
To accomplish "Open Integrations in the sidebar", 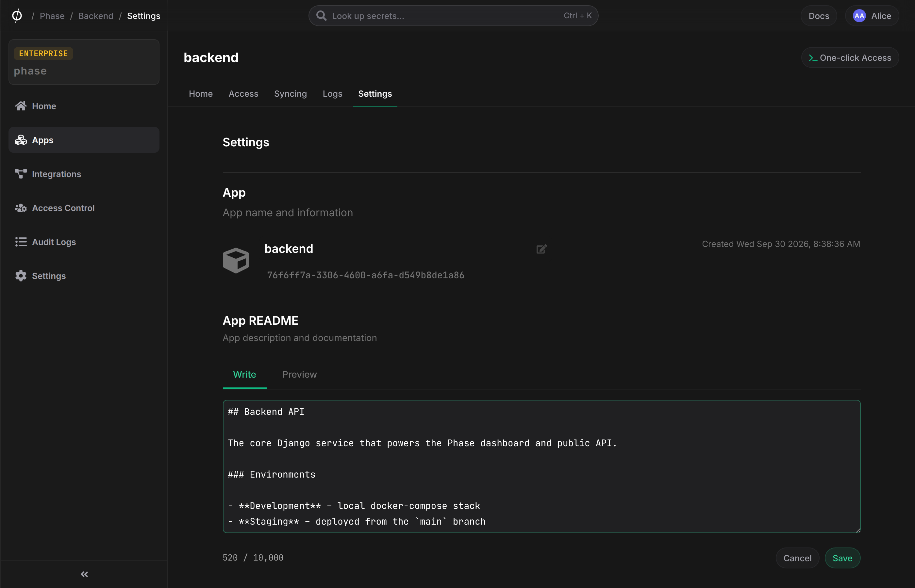I will pyautogui.click(x=84, y=174).
